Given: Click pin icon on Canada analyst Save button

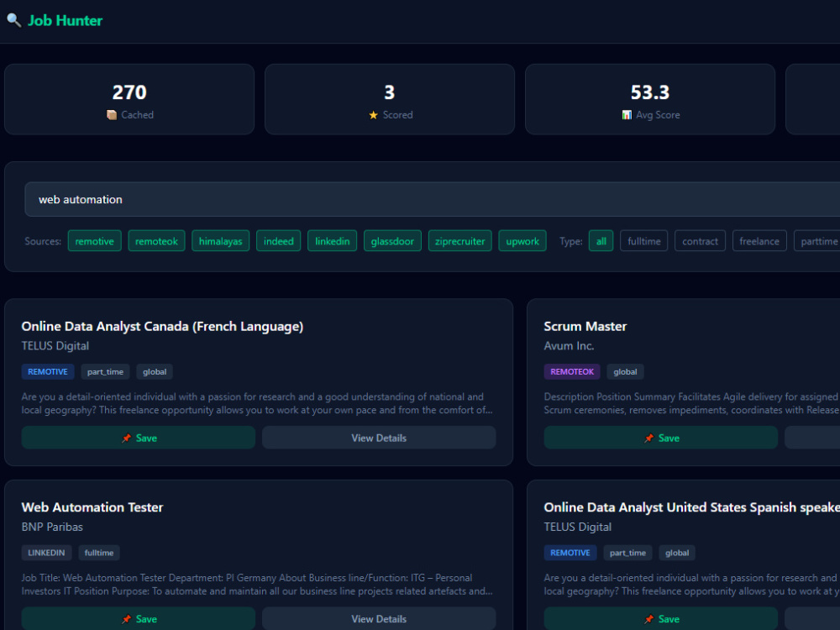Looking at the screenshot, I should click(127, 438).
